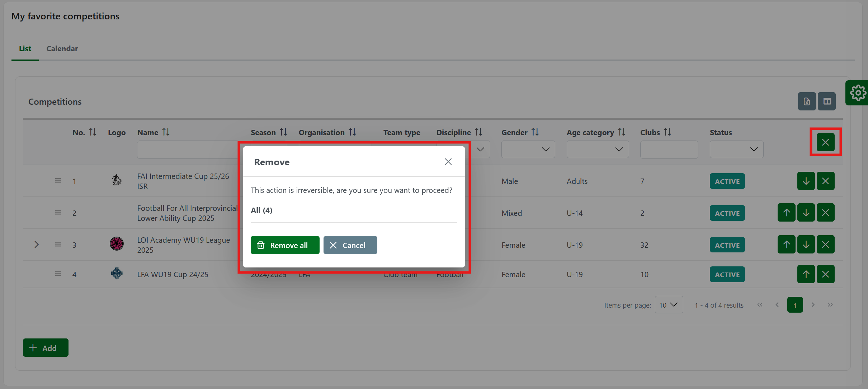Remove LOI Academy WU19 League row
Image resolution: width=868 pixels, height=389 pixels.
[825, 245]
